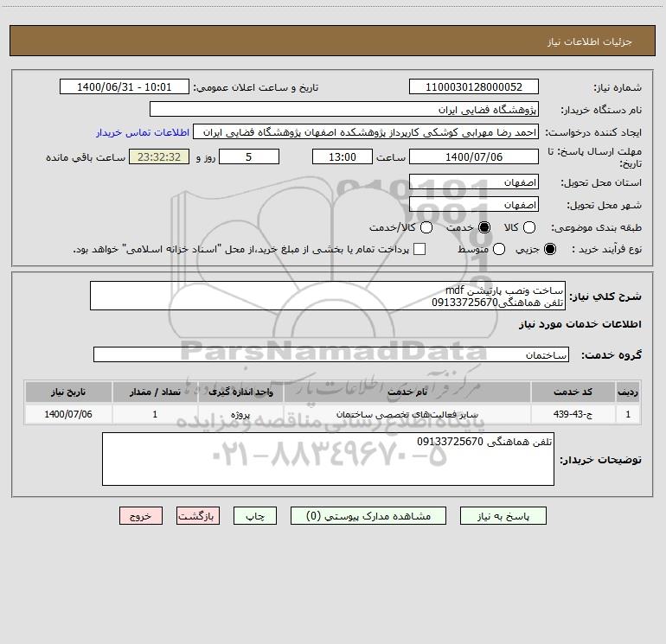Click the بازگشت back button

pyautogui.click(x=198, y=516)
